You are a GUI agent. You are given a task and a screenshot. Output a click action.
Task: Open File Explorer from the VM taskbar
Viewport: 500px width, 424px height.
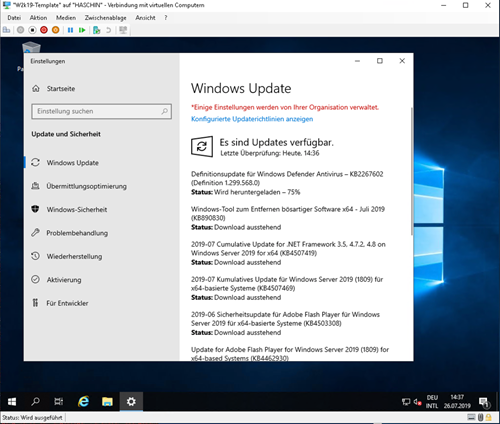pos(107,402)
